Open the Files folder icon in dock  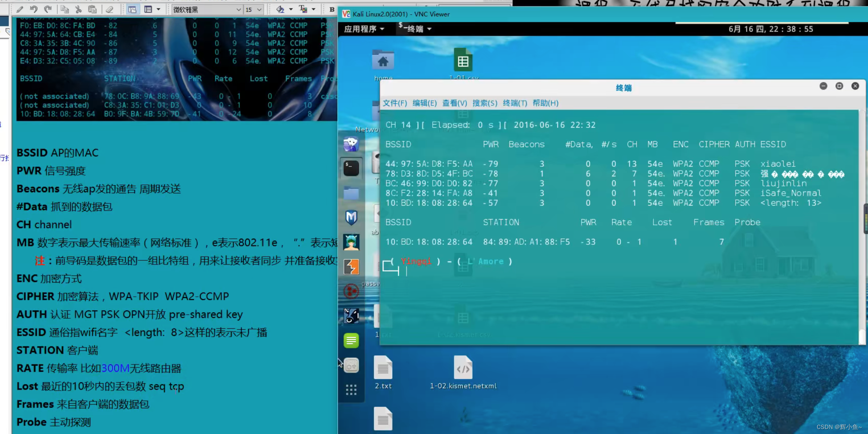351,193
